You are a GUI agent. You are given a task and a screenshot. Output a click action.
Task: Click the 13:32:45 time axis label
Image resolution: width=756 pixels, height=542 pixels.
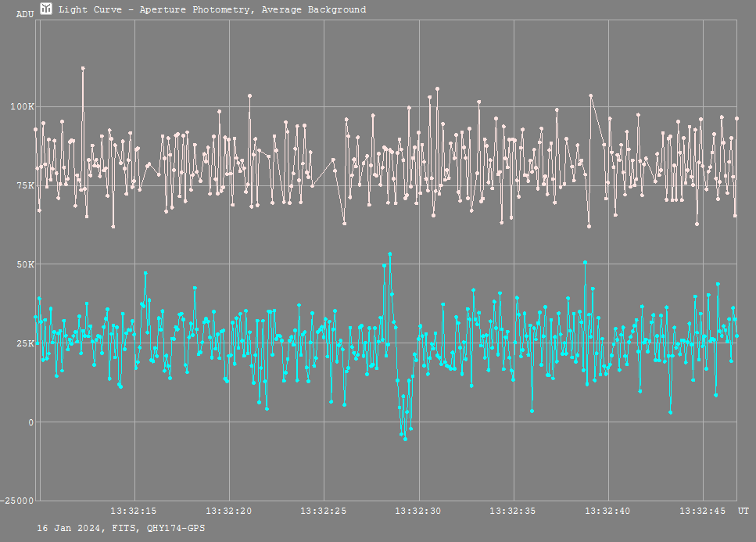point(702,511)
